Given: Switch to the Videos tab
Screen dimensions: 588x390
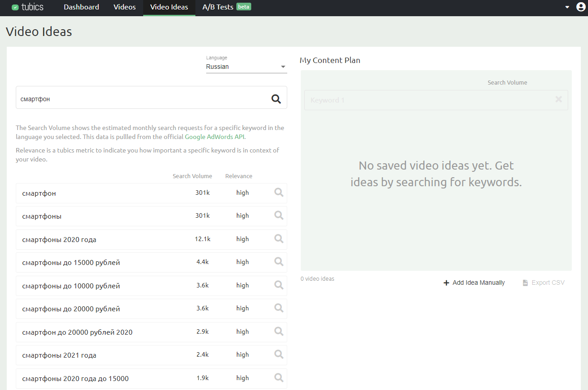Looking at the screenshot, I should [x=125, y=7].
